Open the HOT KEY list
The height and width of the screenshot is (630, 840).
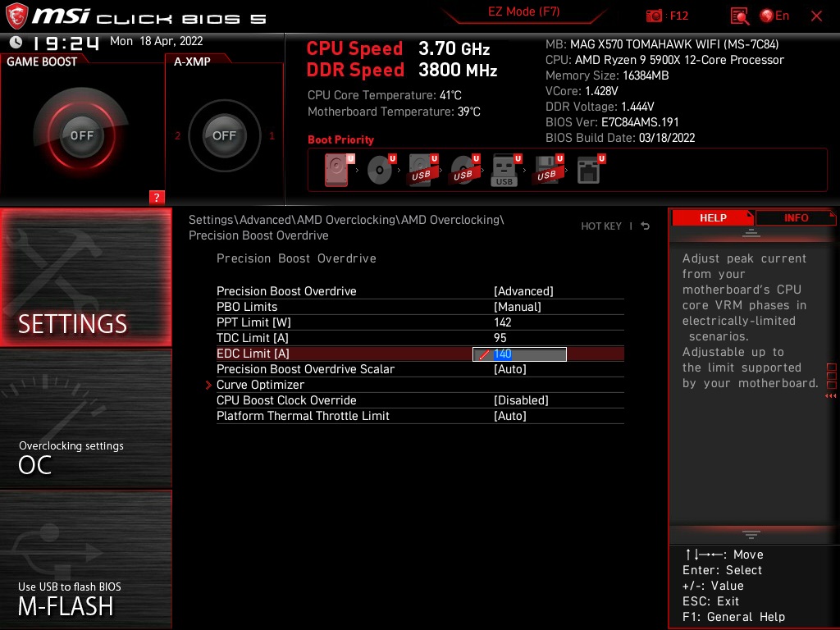click(601, 226)
